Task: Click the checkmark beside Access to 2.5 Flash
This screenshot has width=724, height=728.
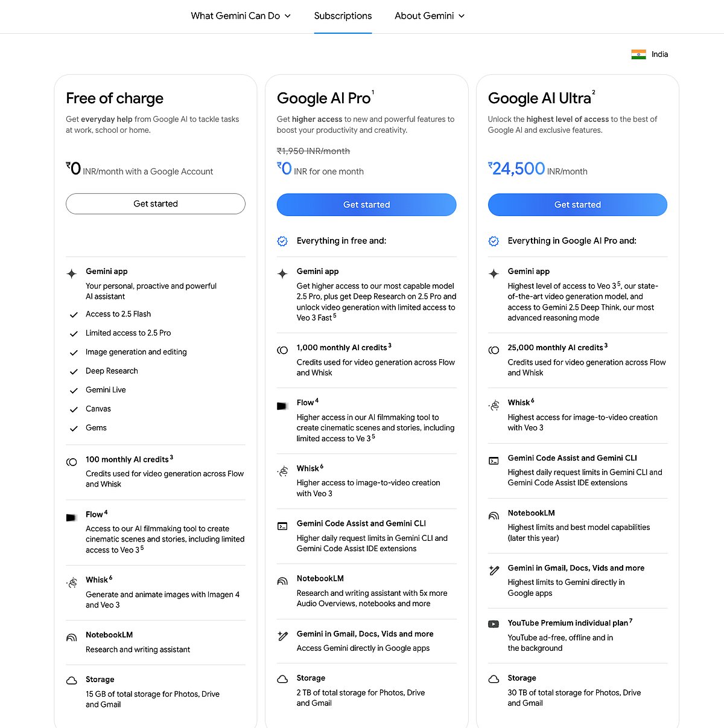Action: point(74,315)
